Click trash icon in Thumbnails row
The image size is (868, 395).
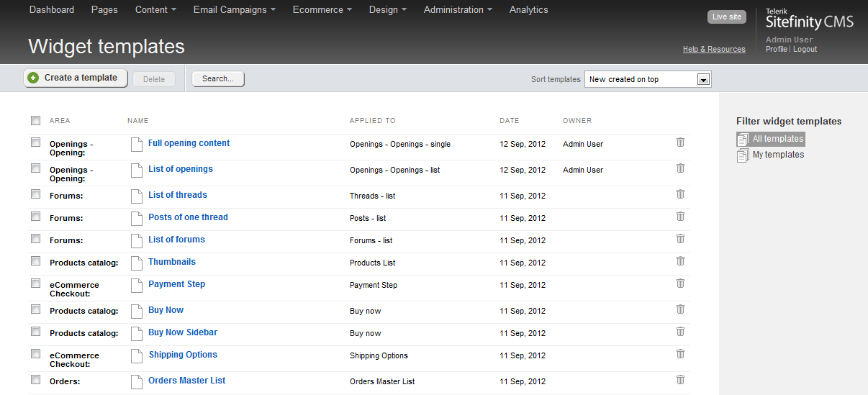(680, 261)
